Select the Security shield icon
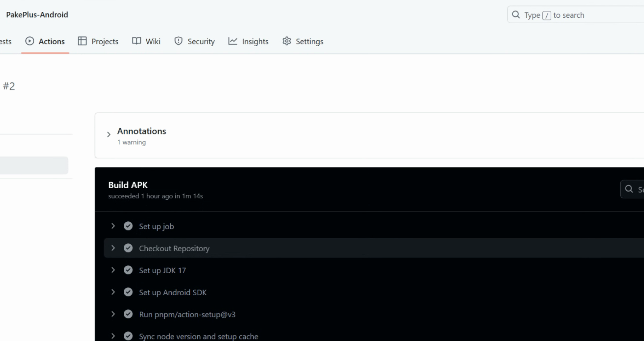 point(178,41)
